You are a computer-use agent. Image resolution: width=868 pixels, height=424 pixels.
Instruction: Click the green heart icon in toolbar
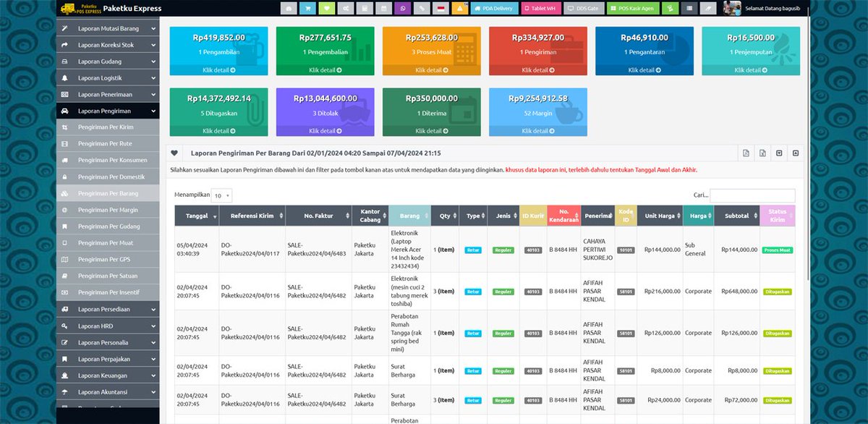click(327, 8)
